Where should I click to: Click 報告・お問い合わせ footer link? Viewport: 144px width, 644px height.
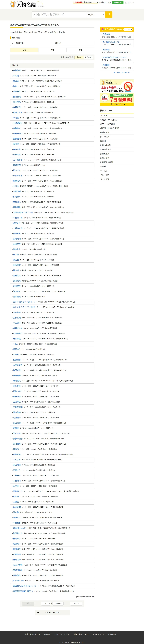32,634
